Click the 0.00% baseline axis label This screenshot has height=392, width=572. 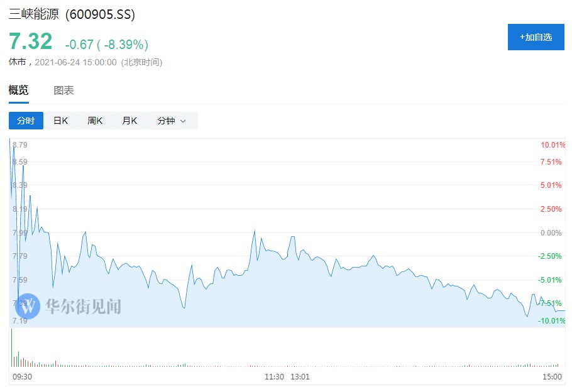(x=551, y=232)
